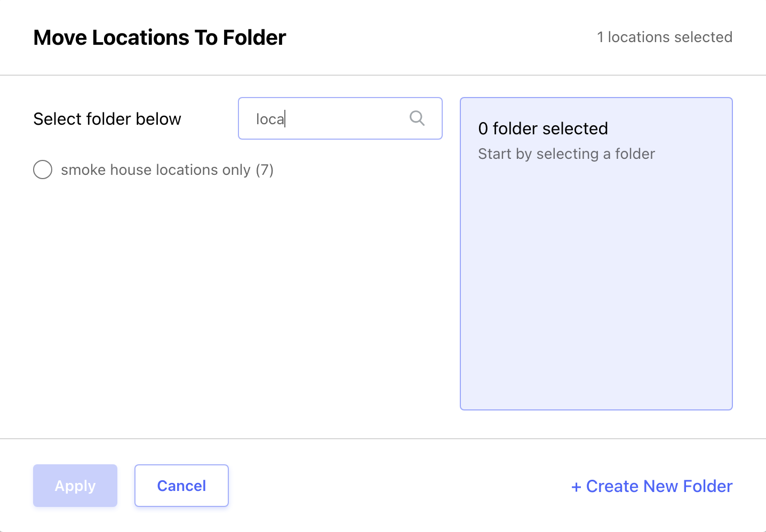Viewport: 766px width, 532px height.
Task: Focus the folder search input field
Action: coord(340,118)
